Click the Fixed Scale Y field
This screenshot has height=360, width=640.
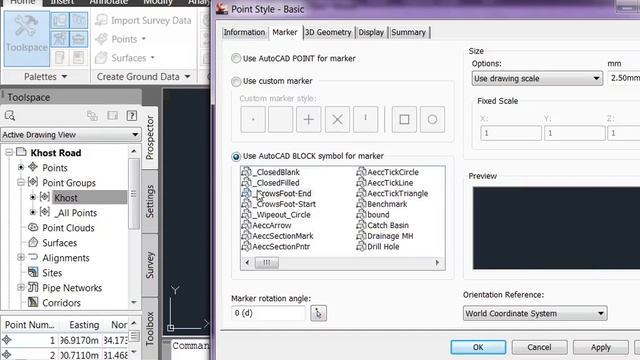(x=574, y=133)
